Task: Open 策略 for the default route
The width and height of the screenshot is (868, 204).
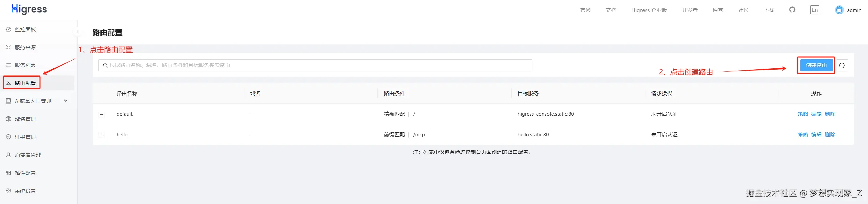Action: (x=803, y=114)
